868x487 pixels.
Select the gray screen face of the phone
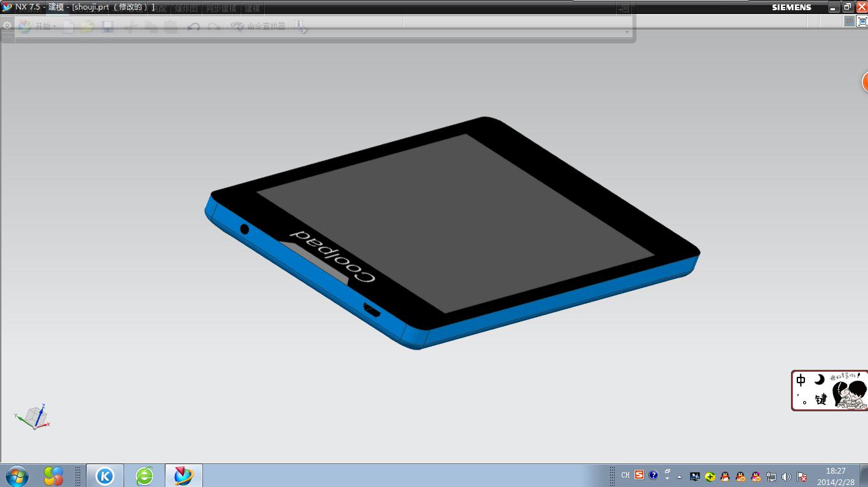click(x=456, y=223)
